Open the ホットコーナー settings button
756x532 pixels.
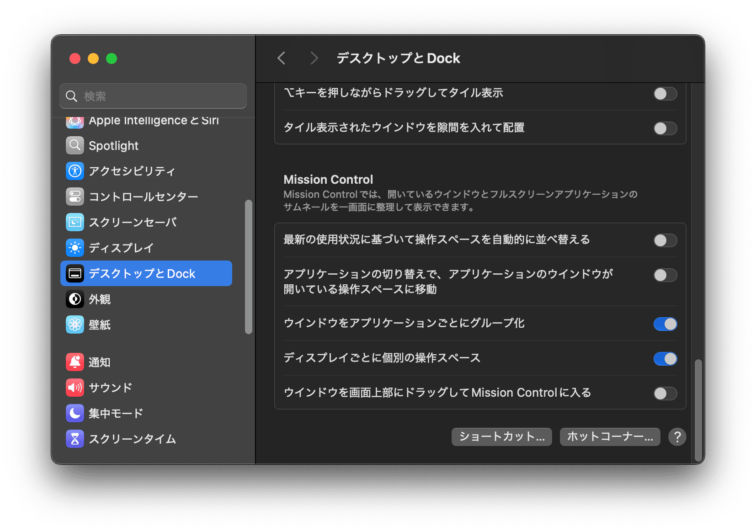pos(610,436)
